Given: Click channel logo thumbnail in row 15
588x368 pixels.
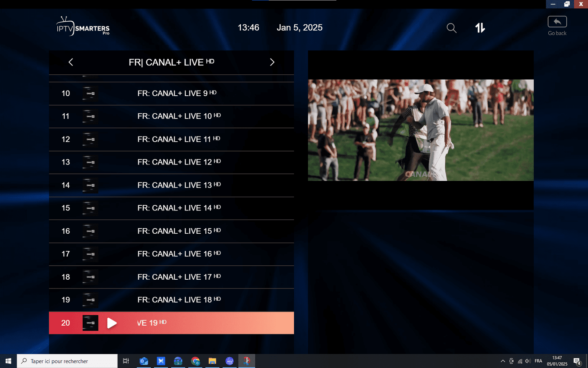Looking at the screenshot, I should [90, 208].
